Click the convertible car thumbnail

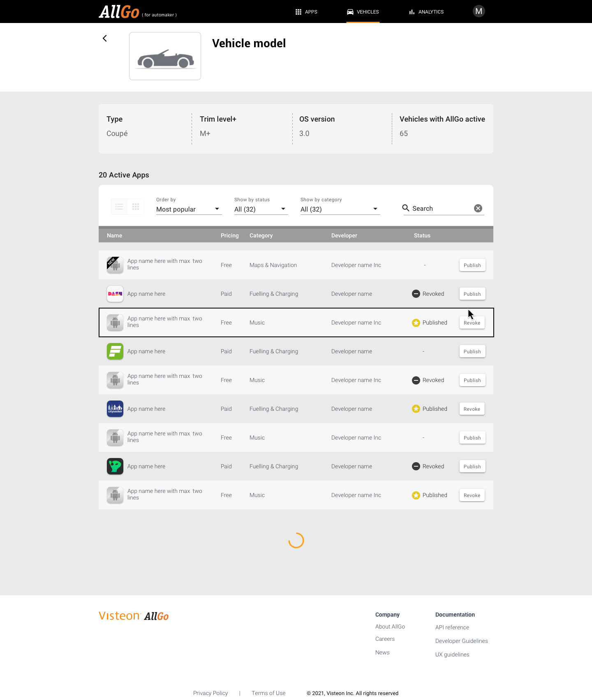point(165,56)
